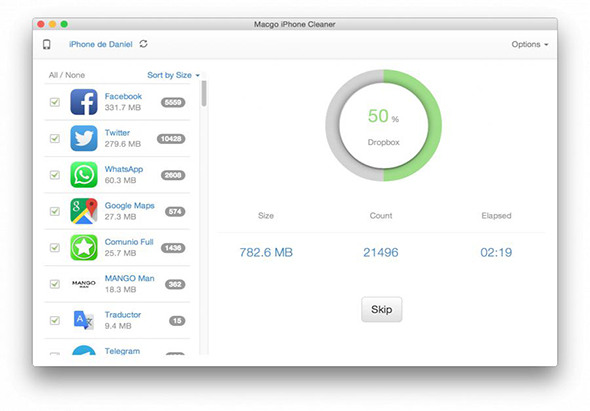This screenshot has width=590, height=411.
Task: Click the 331.7 MB Facebook size
Action: [x=123, y=108]
